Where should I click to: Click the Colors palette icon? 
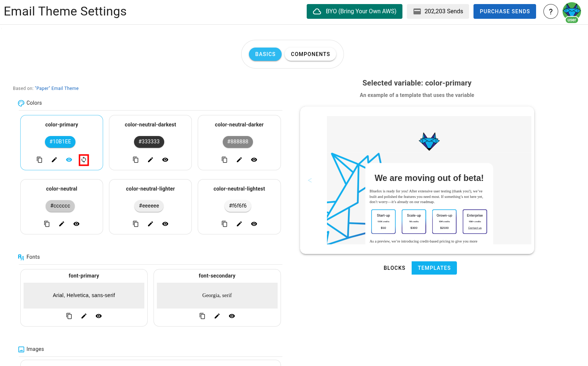point(21,103)
